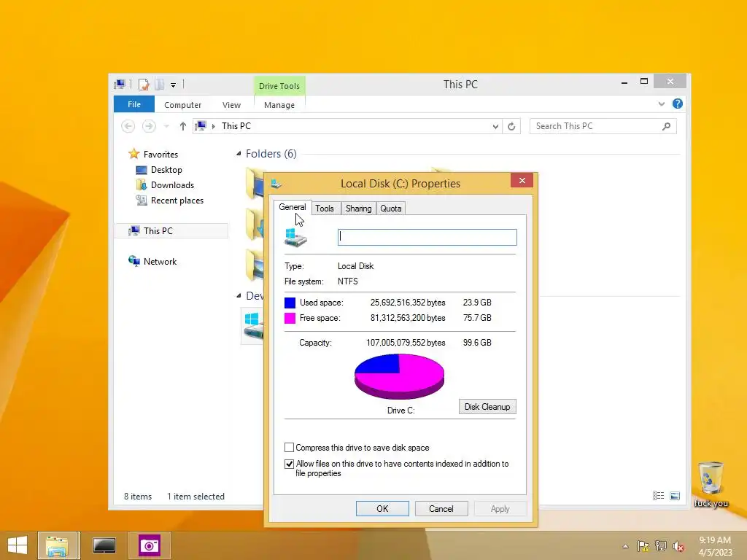Click Apply in the Properties dialog
This screenshot has width=747, height=560.
pyautogui.click(x=500, y=508)
